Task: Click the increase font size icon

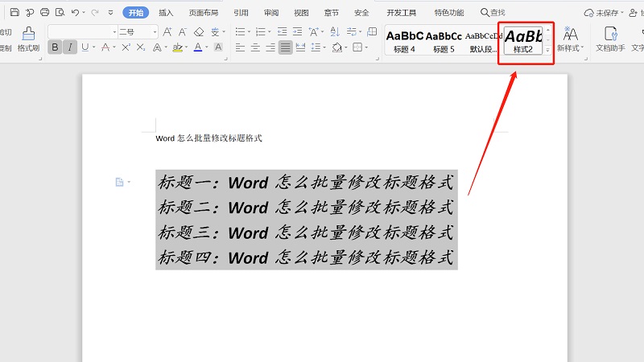Action: [x=167, y=31]
